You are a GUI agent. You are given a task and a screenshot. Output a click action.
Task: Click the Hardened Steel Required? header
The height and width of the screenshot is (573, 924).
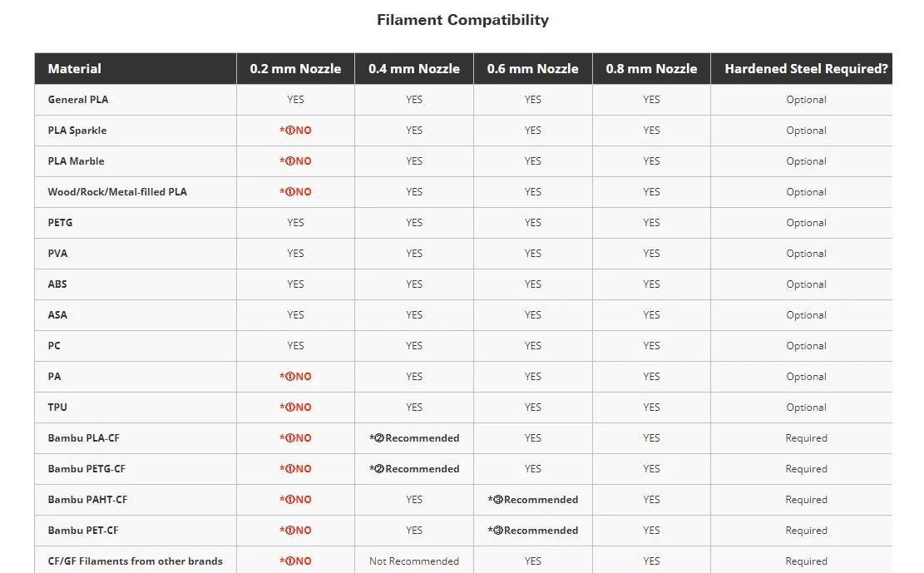click(x=806, y=69)
